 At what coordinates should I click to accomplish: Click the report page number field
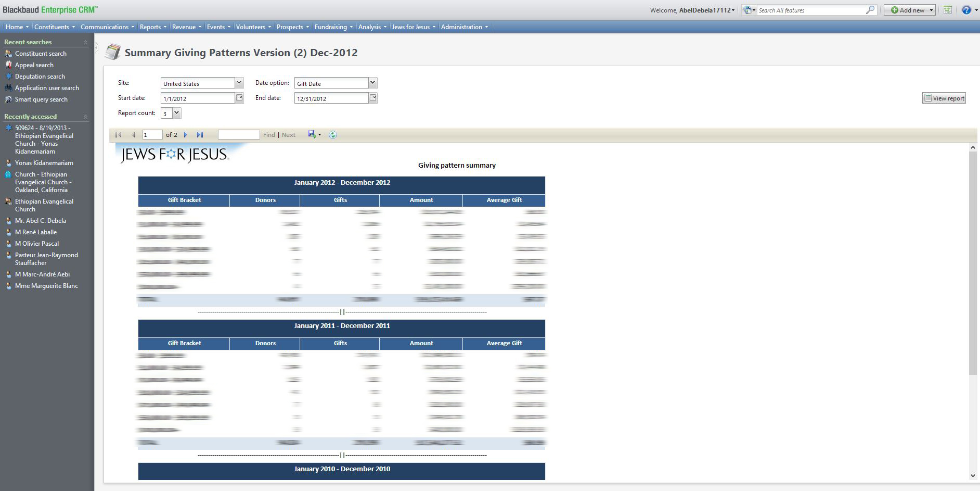(x=152, y=135)
